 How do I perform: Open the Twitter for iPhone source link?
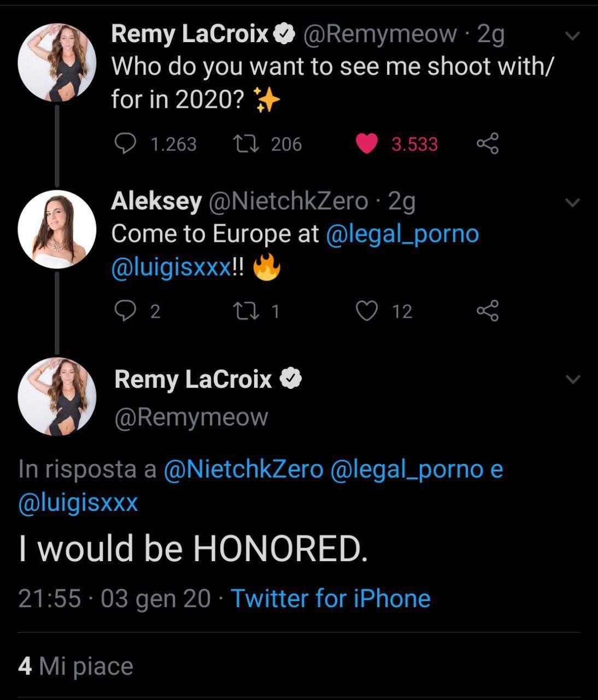tap(331, 598)
